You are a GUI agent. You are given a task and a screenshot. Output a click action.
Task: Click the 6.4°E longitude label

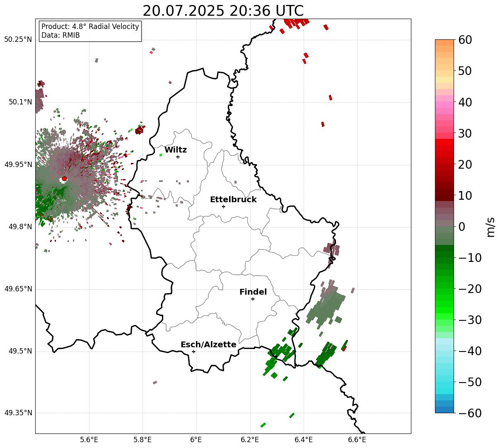(304, 440)
